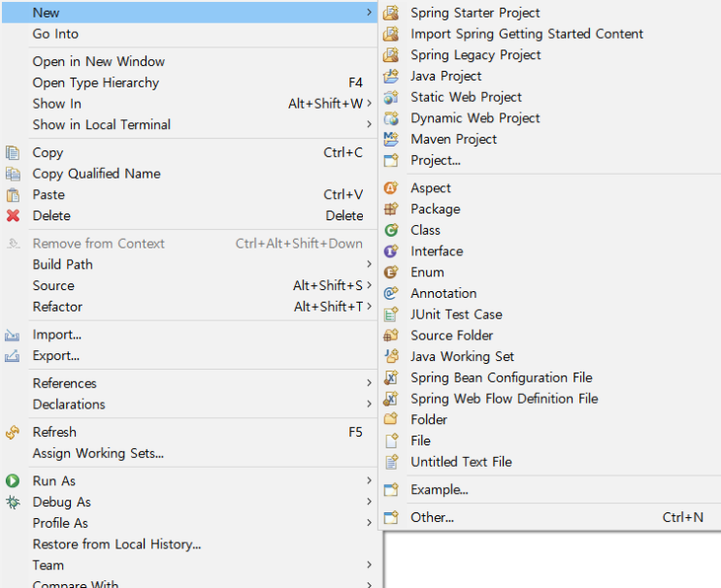Click the Example... wizard icon
Image resolution: width=721 pixels, height=588 pixels.
(x=391, y=490)
